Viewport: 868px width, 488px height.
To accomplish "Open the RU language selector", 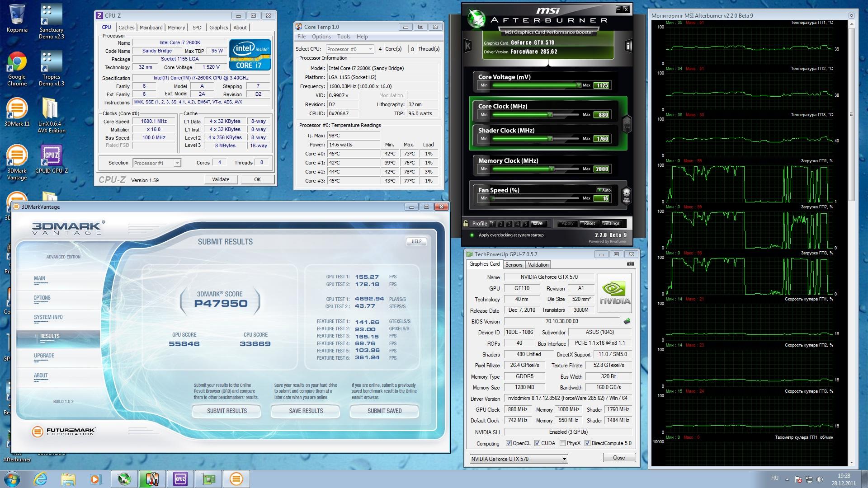I will (775, 478).
